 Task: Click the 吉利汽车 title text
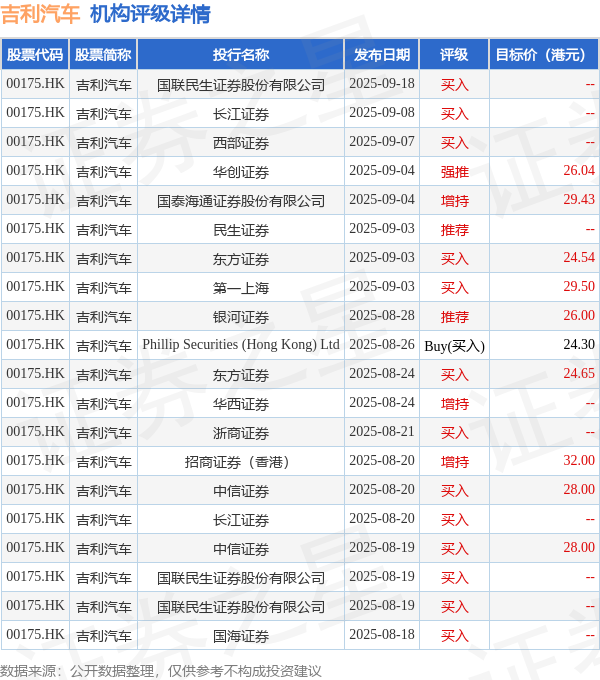tap(40, 14)
